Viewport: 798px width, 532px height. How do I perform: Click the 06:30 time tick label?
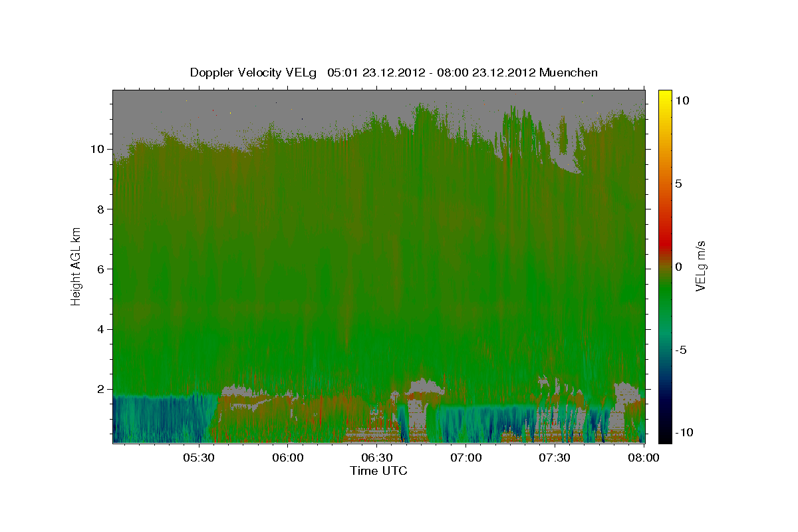click(x=377, y=458)
